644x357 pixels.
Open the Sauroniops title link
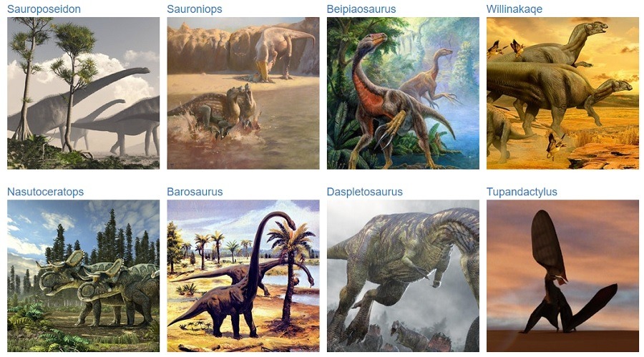click(x=194, y=9)
